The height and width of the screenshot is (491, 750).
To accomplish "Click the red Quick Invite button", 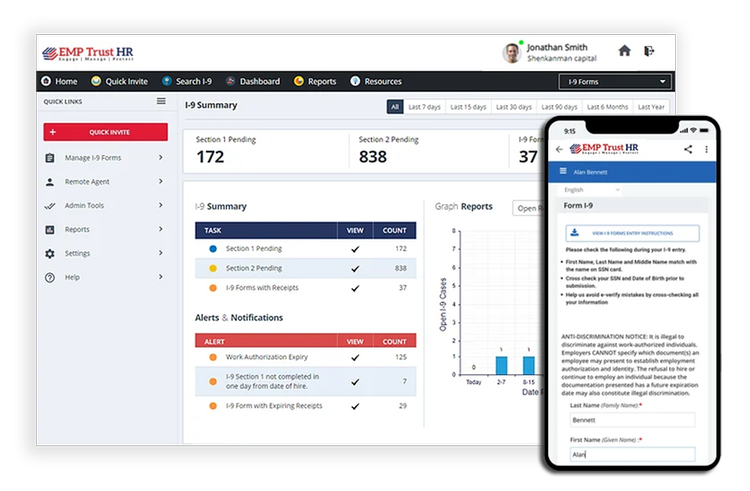I will 106,132.
